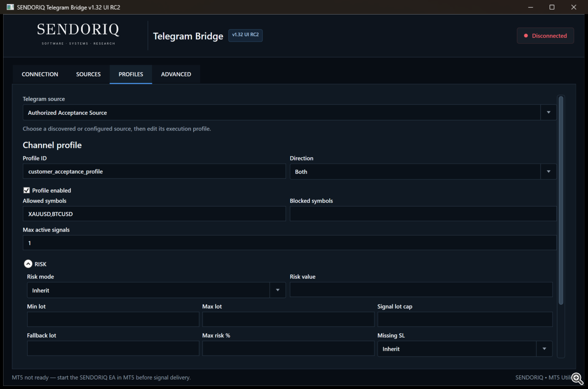588x389 pixels.
Task: Click the 'Choose a discovered or configured source' hint
Action: tap(117, 129)
